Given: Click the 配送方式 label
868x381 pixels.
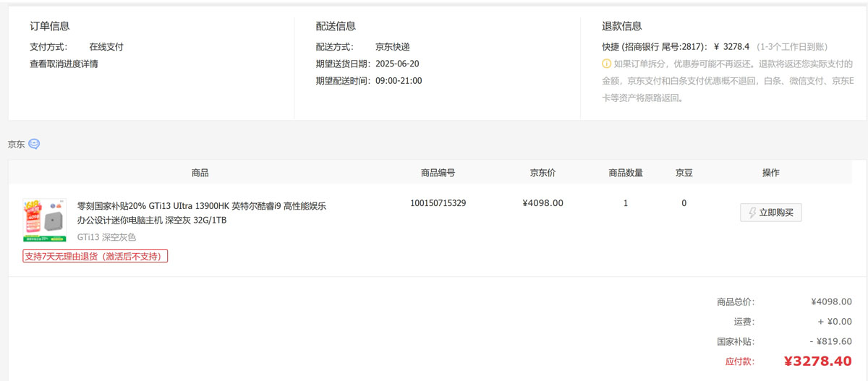Looking at the screenshot, I should [x=334, y=46].
